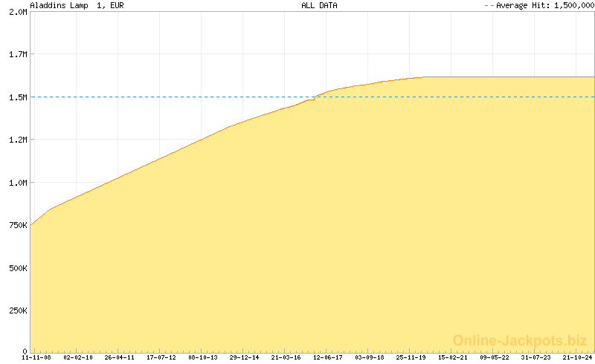Select the 26-04-11 x-axis date label
The image size is (595, 364).
point(120,357)
